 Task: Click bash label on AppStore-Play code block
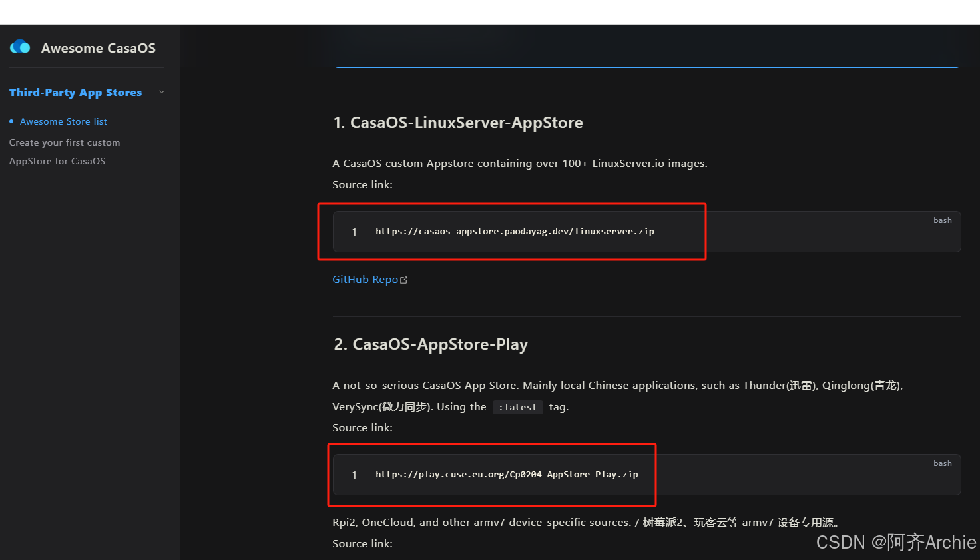(x=943, y=463)
